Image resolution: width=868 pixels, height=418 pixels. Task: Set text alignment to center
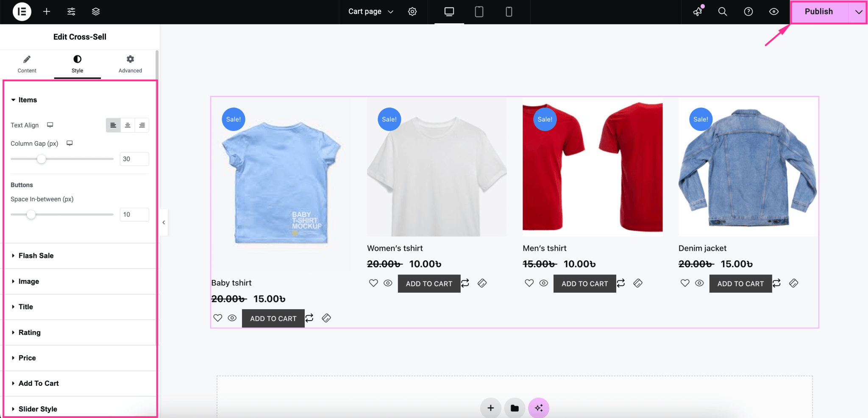click(x=128, y=125)
